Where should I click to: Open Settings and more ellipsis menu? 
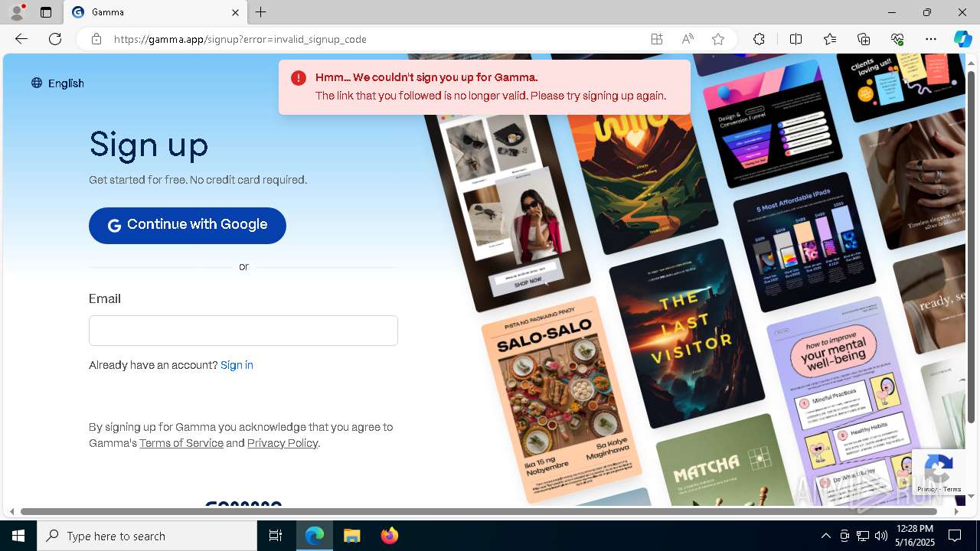click(x=931, y=39)
